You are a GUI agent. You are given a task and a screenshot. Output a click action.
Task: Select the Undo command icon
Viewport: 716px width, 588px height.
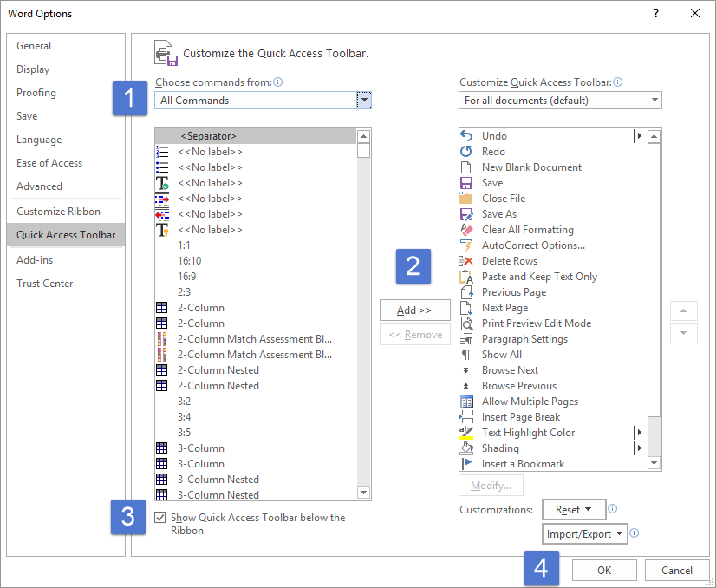[x=466, y=135]
